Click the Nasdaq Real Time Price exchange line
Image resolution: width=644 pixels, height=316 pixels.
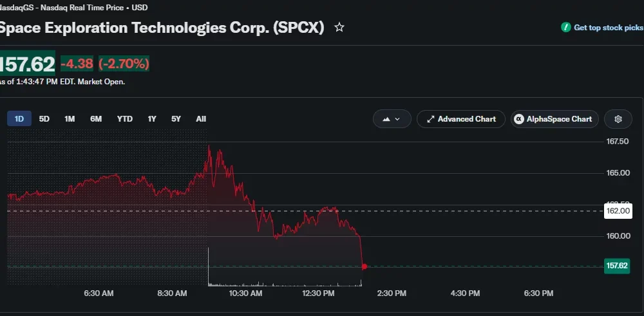73,7
